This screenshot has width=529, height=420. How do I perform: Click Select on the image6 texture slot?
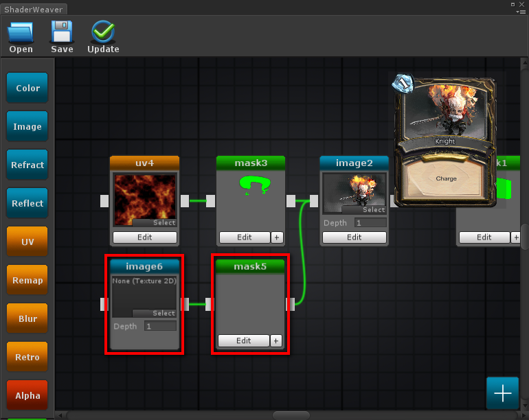coord(155,313)
